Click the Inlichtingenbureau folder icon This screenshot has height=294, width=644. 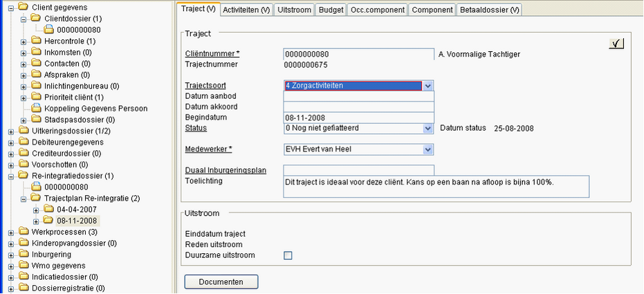pos(37,86)
